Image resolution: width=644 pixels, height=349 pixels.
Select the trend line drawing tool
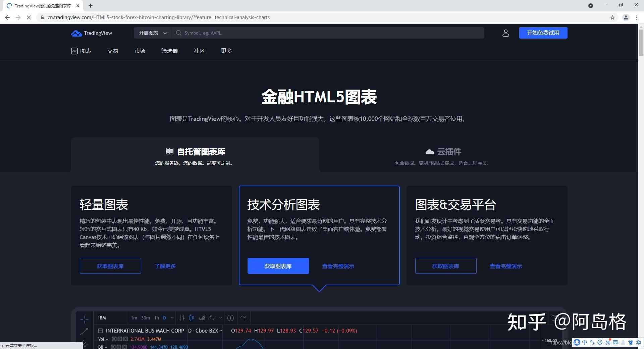point(84,332)
